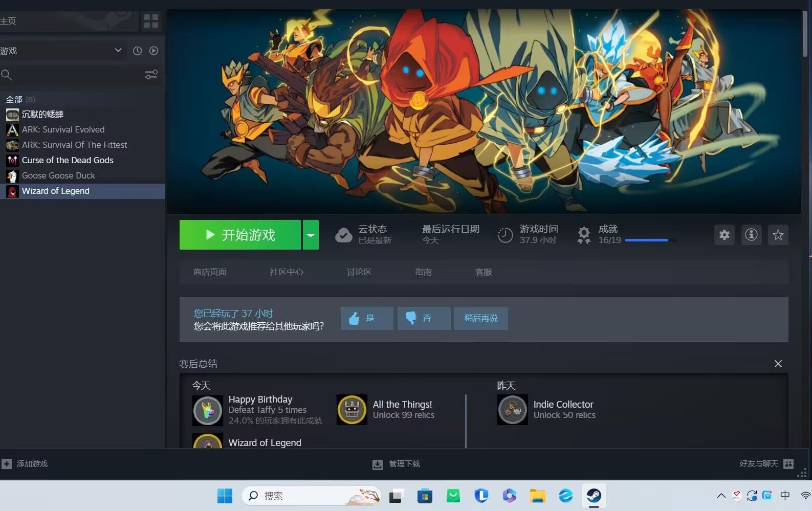Go to the 社区中心 tab

pos(287,272)
